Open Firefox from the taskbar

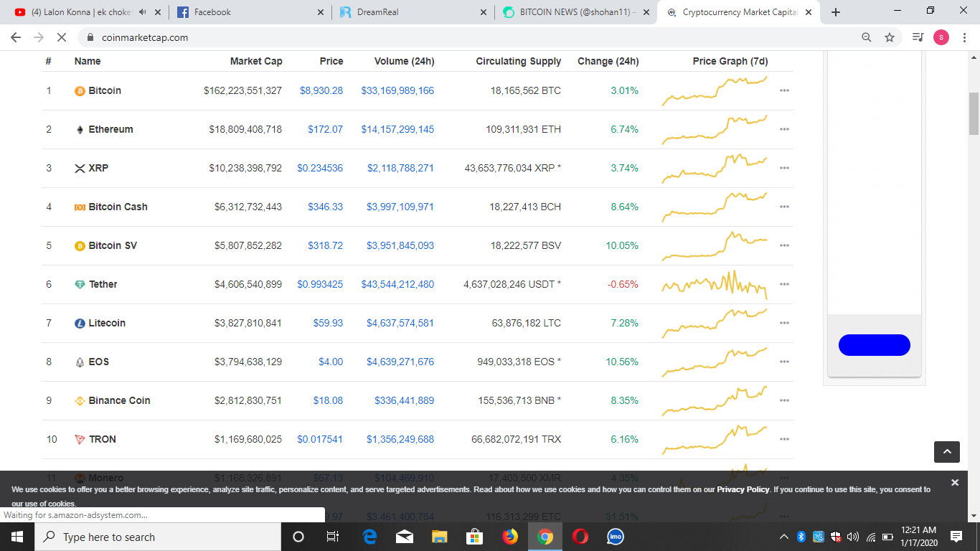tap(510, 537)
